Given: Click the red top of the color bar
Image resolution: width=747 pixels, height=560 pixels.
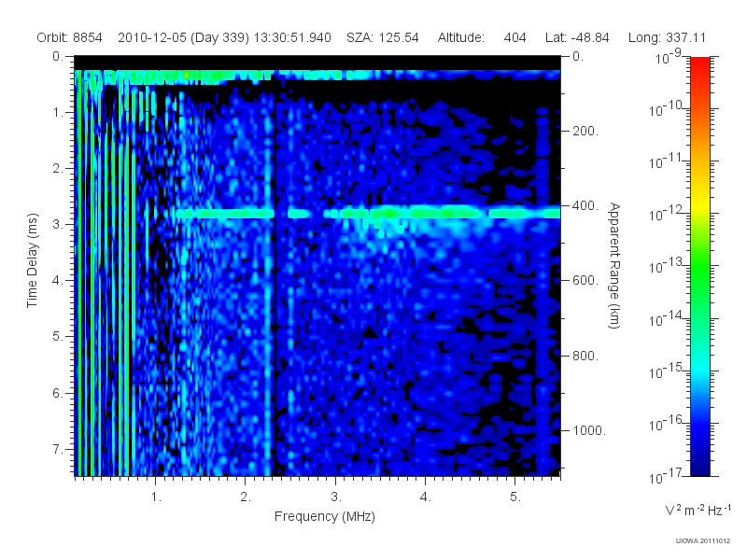Looking at the screenshot, I should point(700,69).
